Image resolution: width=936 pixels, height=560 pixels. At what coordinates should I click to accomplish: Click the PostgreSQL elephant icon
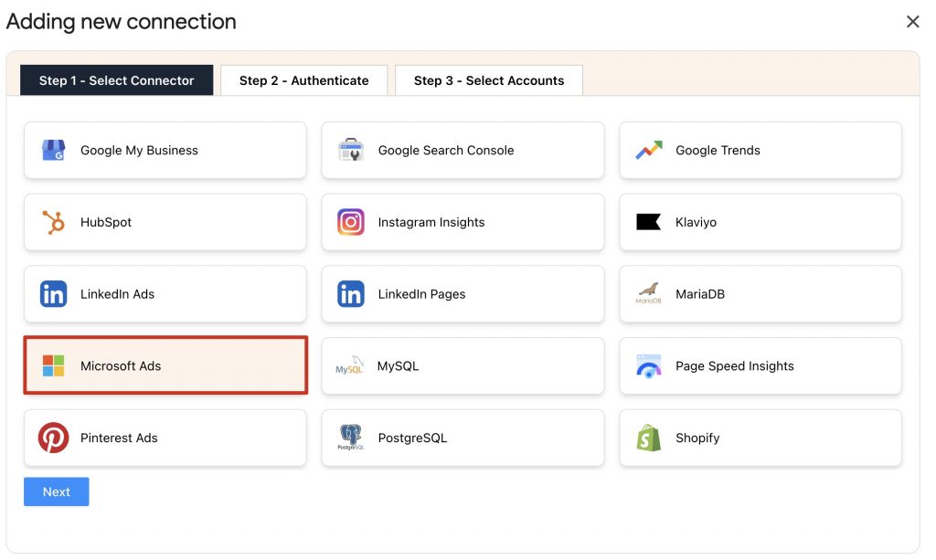click(350, 438)
